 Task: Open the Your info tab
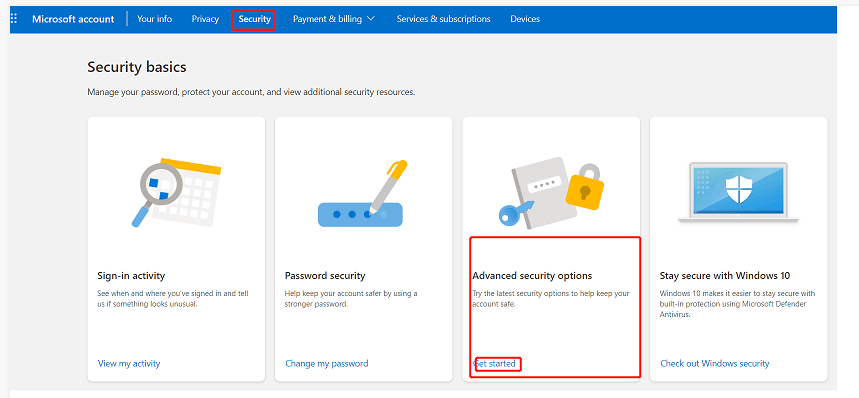[x=154, y=19]
